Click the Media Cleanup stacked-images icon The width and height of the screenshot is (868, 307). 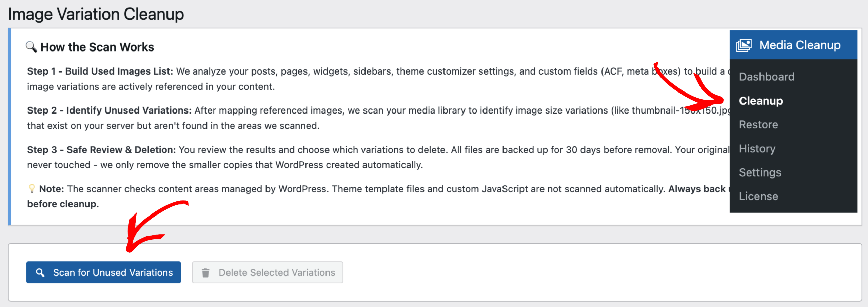(x=744, y=45)
